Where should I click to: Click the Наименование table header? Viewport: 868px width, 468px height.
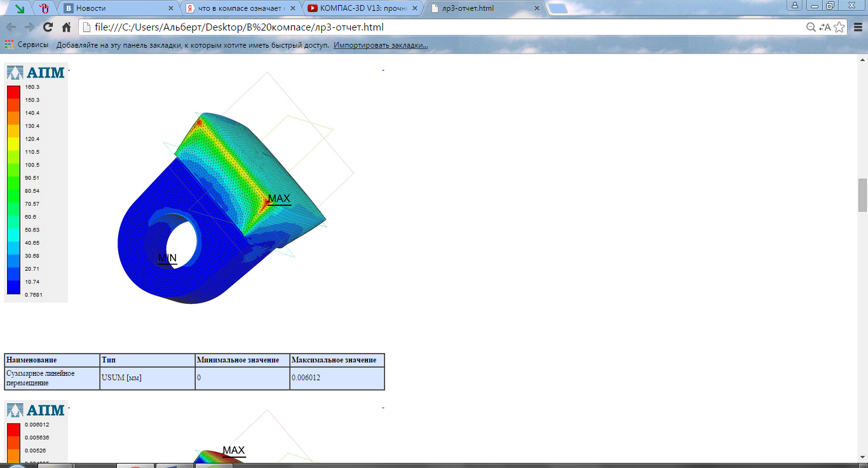[x=52, y=360]
